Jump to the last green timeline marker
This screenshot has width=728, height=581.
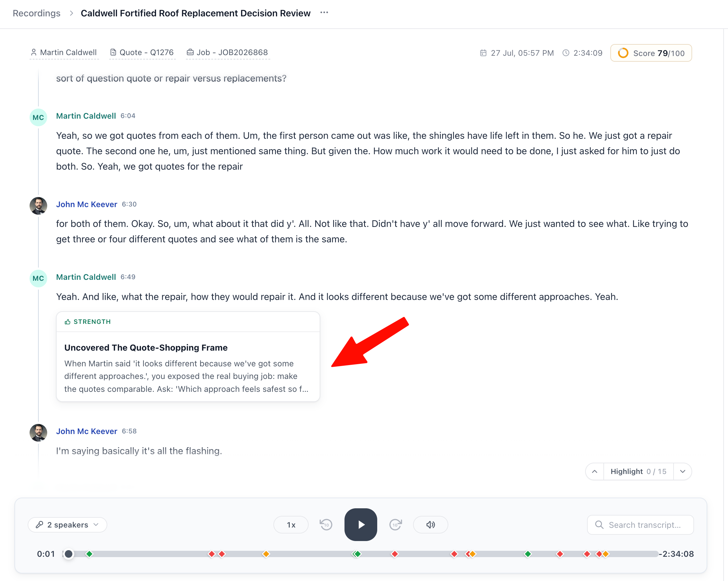(528, 554)
